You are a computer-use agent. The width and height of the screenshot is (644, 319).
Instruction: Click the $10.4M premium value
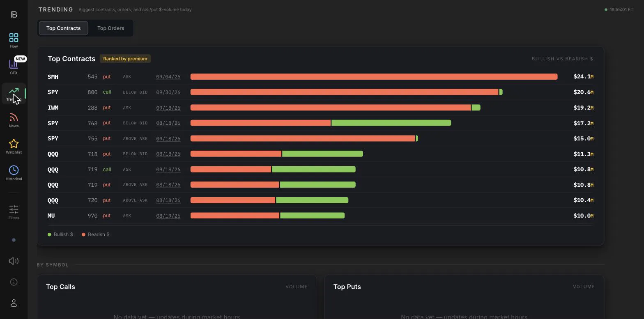pyautogui.click(x=583, y=200)
